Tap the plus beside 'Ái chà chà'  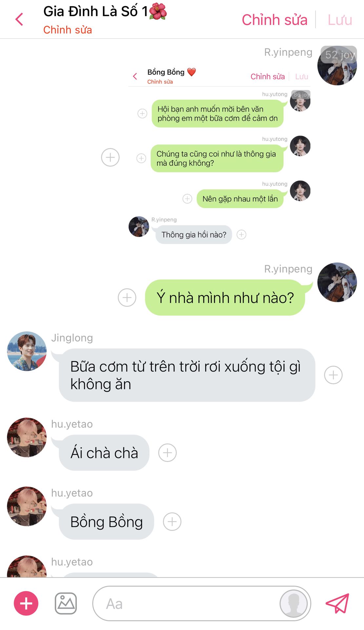tap(168, 453)
